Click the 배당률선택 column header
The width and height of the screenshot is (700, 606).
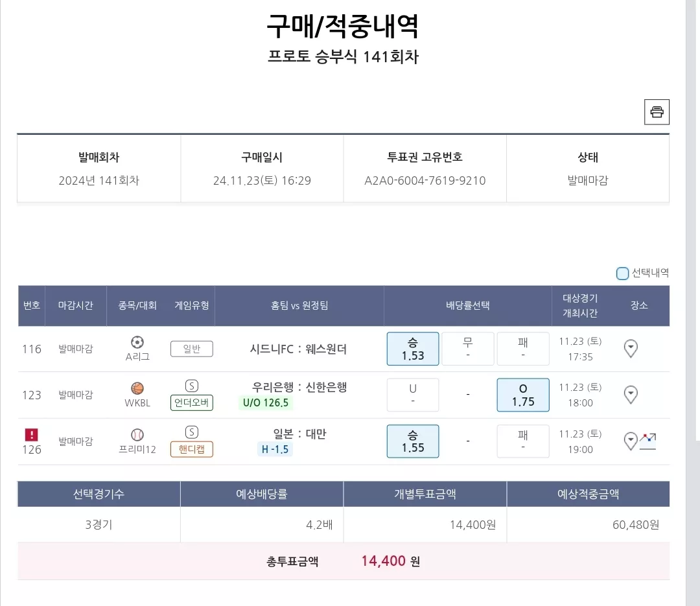click(x=468, y=305)
